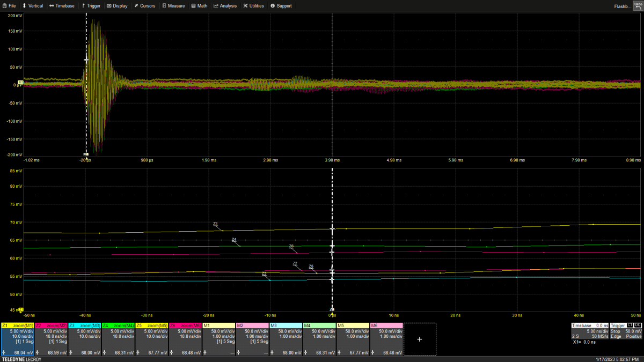Open the Support menu

tap(281, 6)
